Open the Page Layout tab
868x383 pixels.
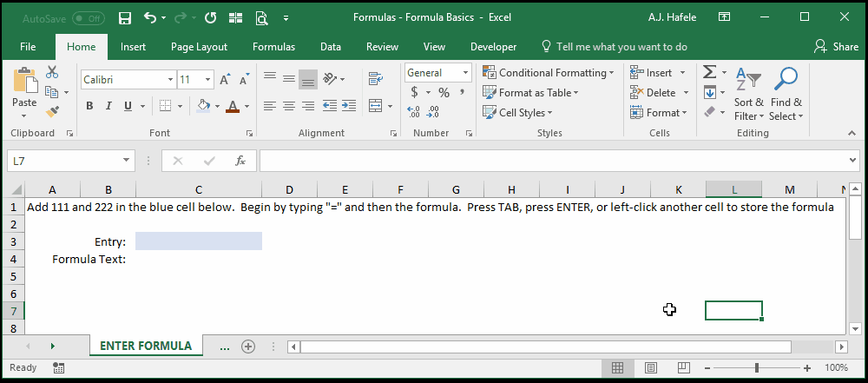pos(199,47)
